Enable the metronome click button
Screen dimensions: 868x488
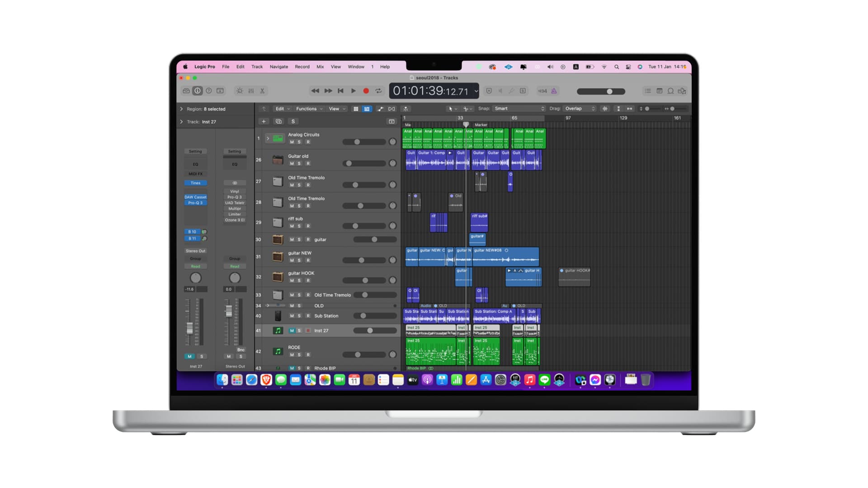(554, 91)
